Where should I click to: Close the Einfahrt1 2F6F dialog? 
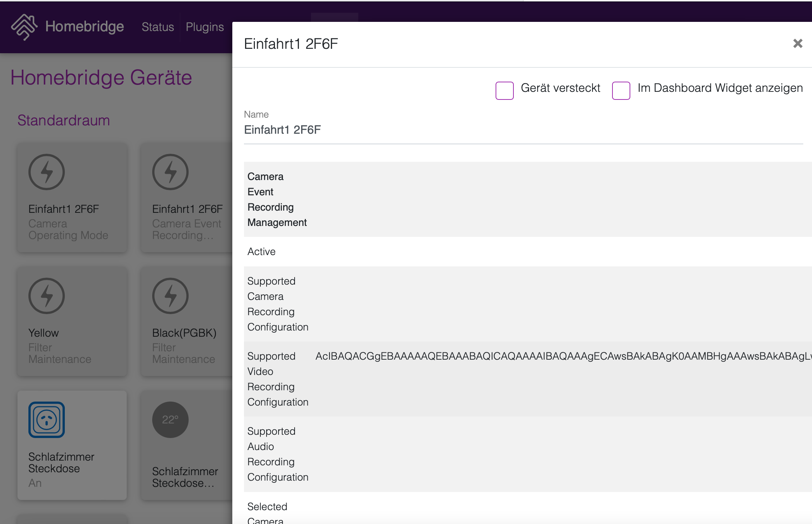click(797, 44)
